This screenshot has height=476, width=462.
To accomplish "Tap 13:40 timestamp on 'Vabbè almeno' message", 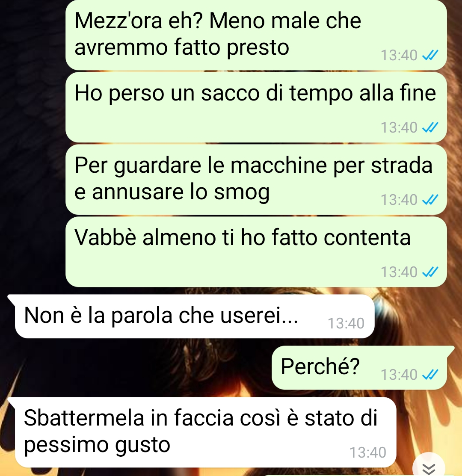I will pos(399,272).
